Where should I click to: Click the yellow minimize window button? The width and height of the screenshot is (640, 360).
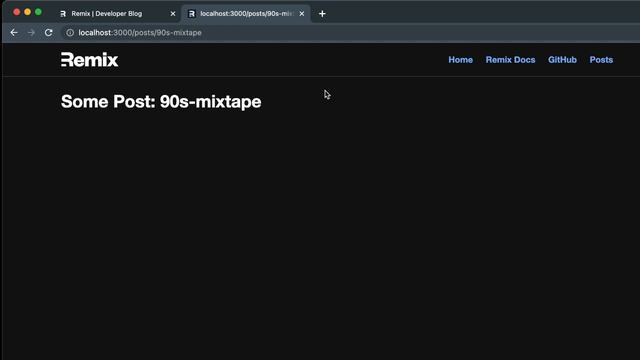click(x=27, y=12)
